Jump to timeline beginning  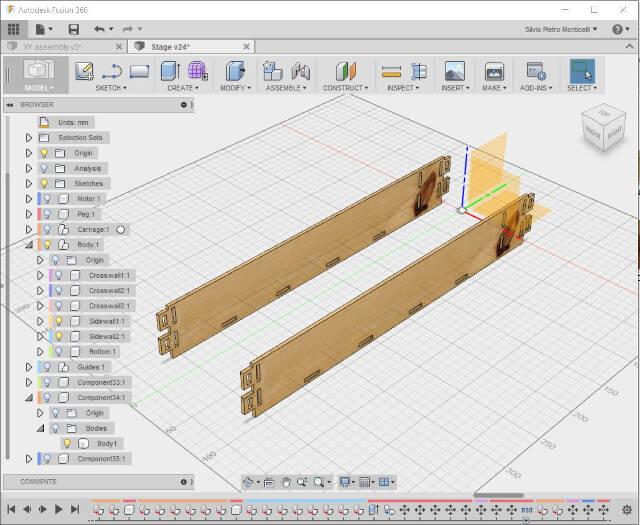tap(11, 509)
